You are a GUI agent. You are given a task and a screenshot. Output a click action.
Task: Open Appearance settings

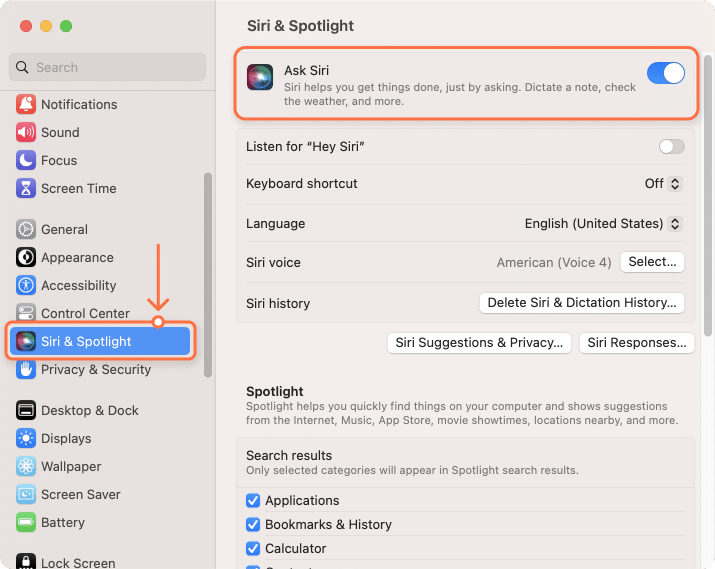99,257
